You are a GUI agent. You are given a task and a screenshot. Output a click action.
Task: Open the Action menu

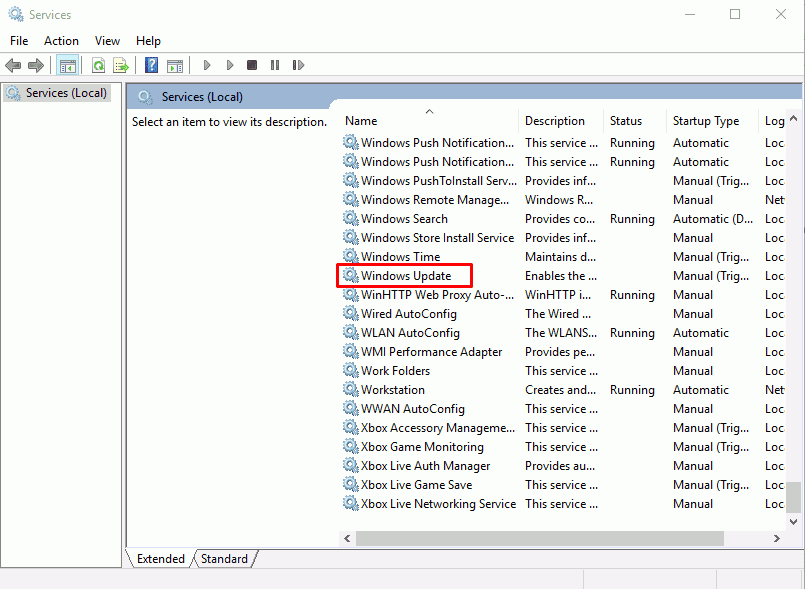(61, 41)
